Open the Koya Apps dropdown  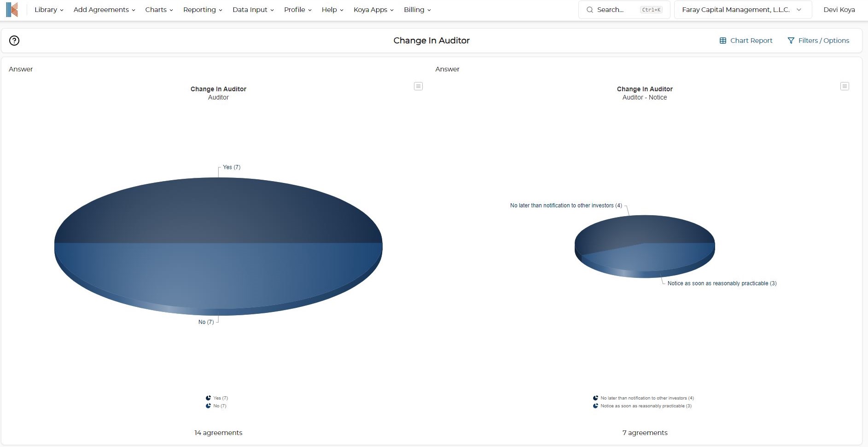coord(373,10)
